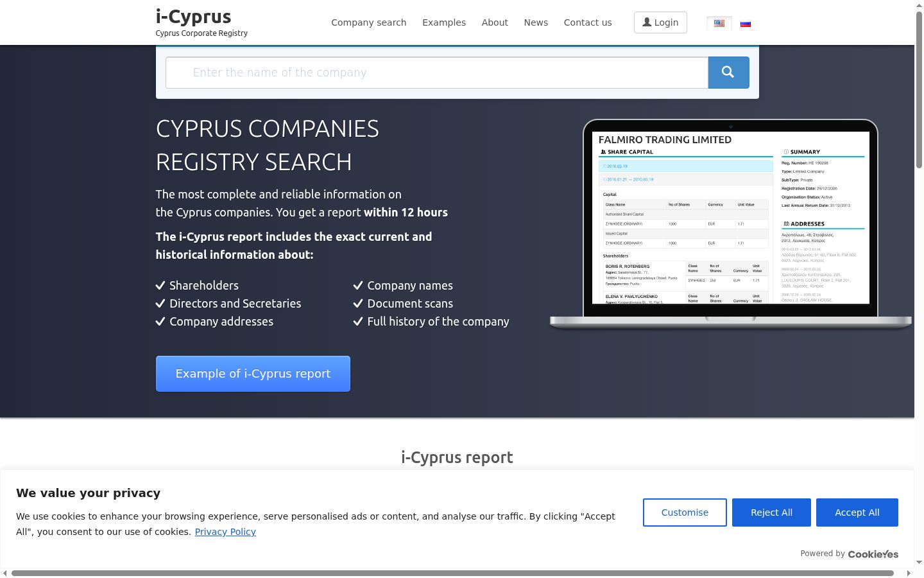924x578 pixels.
Task: Click the Shareholders checkmark icon
Action: click(160, 286)
